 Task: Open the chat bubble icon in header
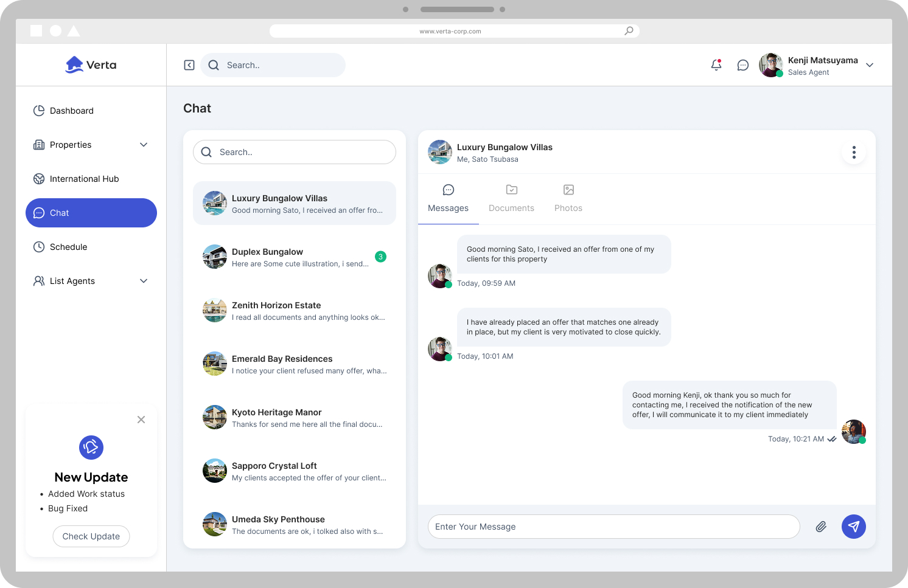pos(743,65)
